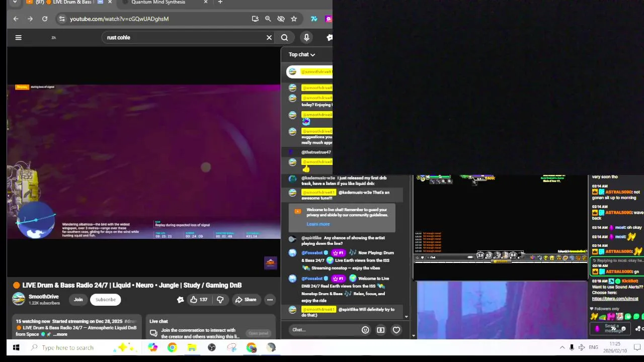The width and height of the screenshot is (644, 362).
Task: Open the blerp.com link in Kick chat
Action: (615, 299)
